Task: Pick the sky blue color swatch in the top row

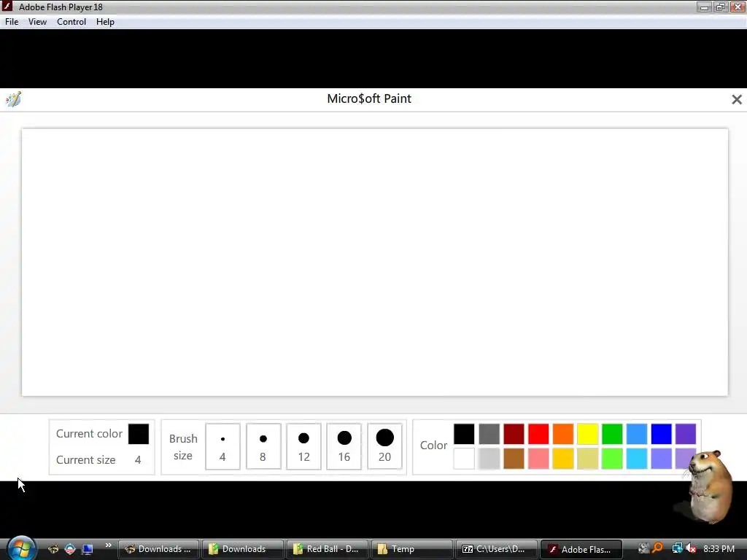Action: tap(636, 434)
